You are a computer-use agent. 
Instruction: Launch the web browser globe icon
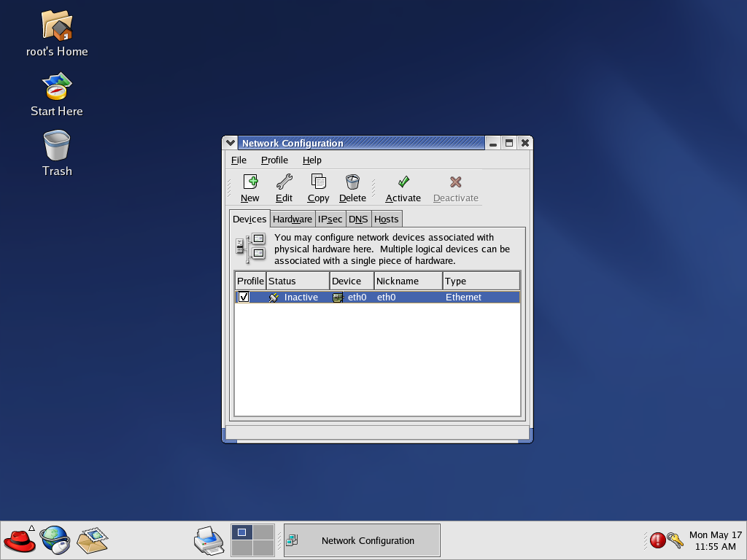click(55, 540)
